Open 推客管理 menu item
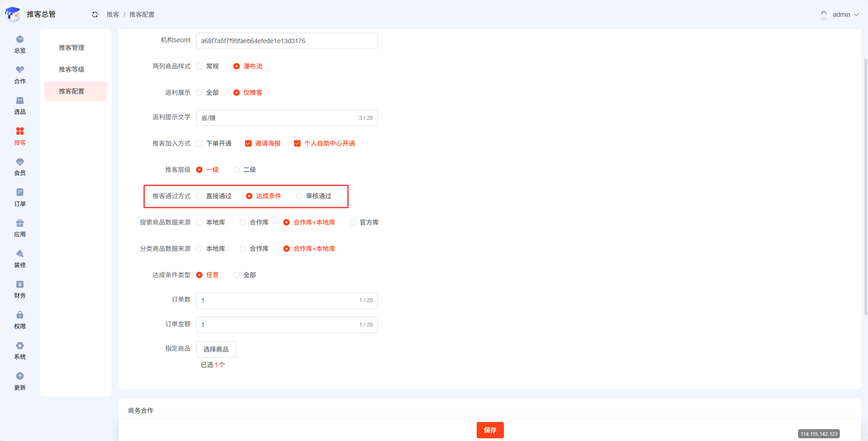The height and width of the screenshot is (441, 868). 72,48
